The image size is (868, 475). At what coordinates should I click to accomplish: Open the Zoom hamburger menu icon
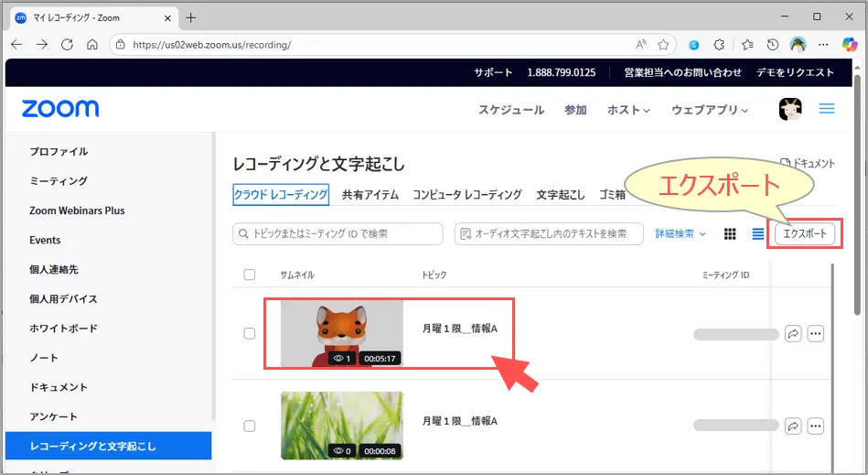827,109
